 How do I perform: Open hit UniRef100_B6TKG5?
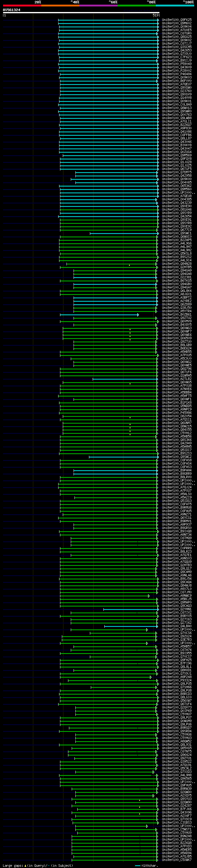[177, 281]
